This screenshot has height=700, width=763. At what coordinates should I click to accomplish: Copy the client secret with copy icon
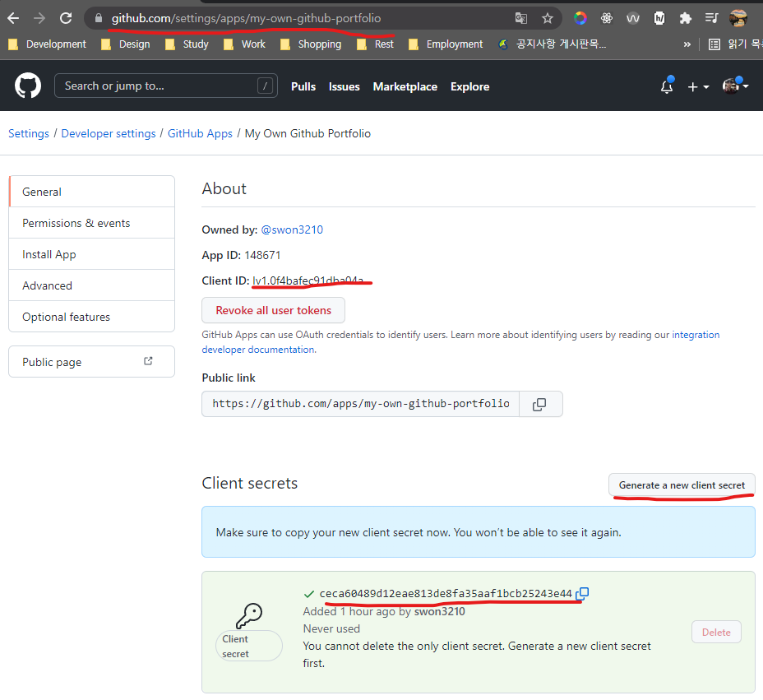tap(582, 593)
